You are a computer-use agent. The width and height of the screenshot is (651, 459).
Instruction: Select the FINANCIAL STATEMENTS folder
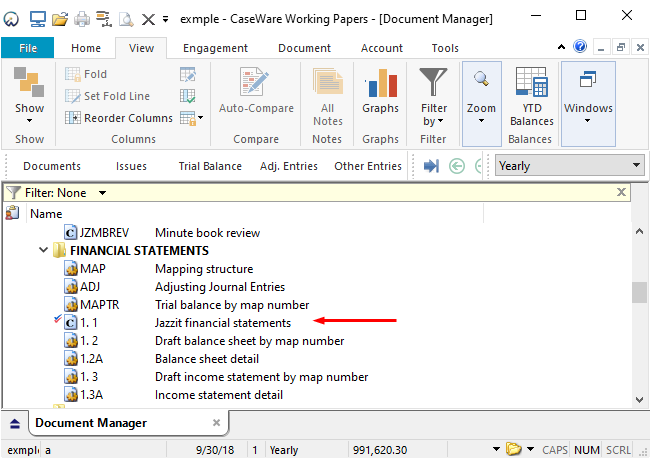131,251
